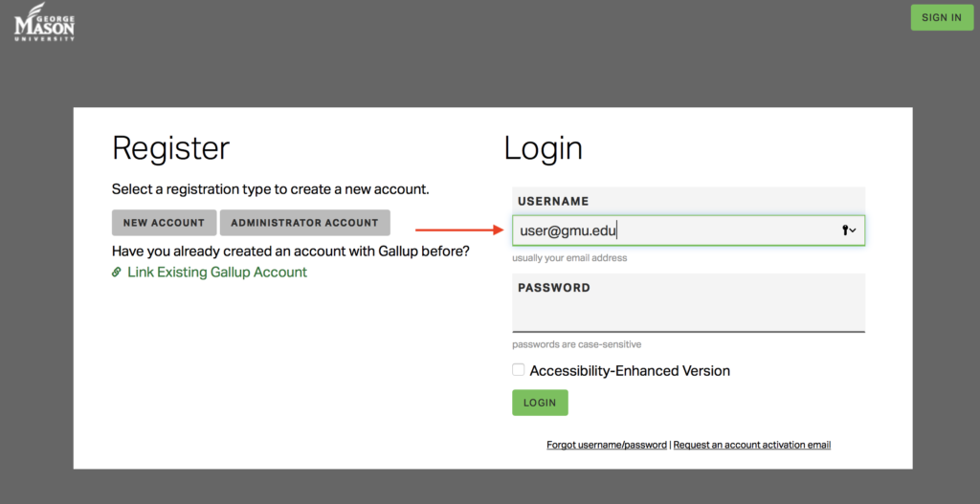Screen dimensions: 980x504
Task: Open the password key autofill dropdown
Action: (849, 231)
